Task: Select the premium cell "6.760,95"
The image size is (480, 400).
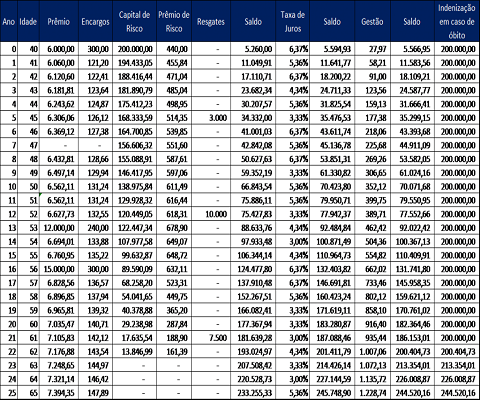Action: click(61, 255)
